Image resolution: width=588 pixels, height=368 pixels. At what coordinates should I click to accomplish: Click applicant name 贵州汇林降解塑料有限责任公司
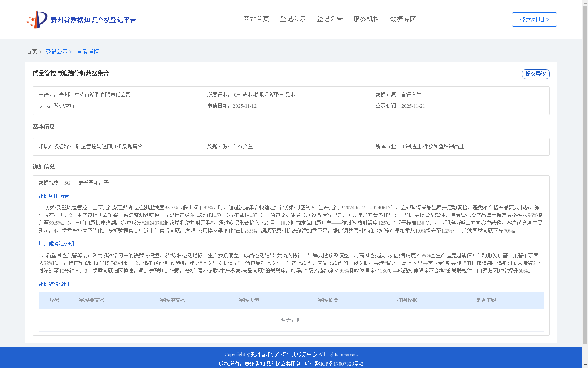click(x=95, y=95)
